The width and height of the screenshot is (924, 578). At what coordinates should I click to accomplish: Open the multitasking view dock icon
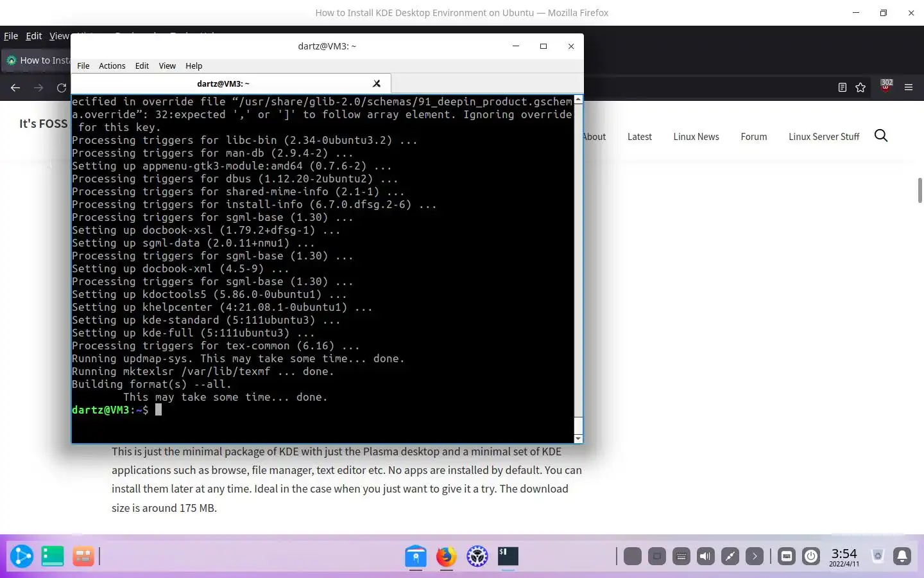(x=83, y=556)
